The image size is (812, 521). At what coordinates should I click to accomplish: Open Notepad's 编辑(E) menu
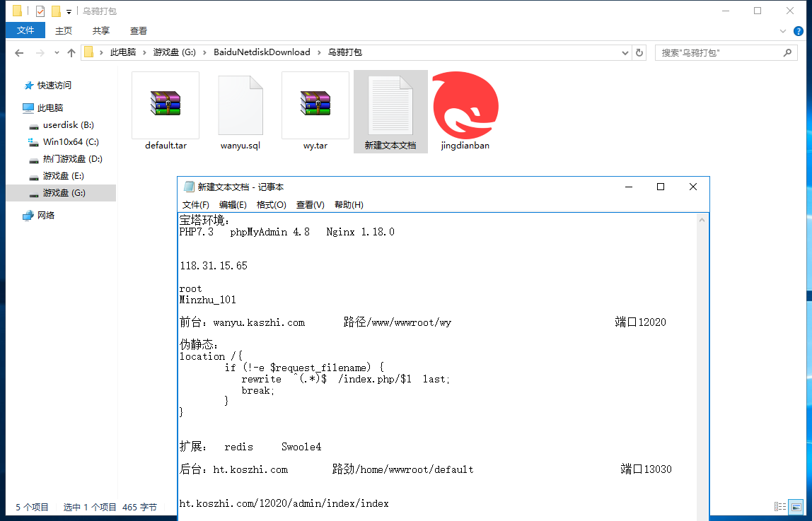[233, 204]
